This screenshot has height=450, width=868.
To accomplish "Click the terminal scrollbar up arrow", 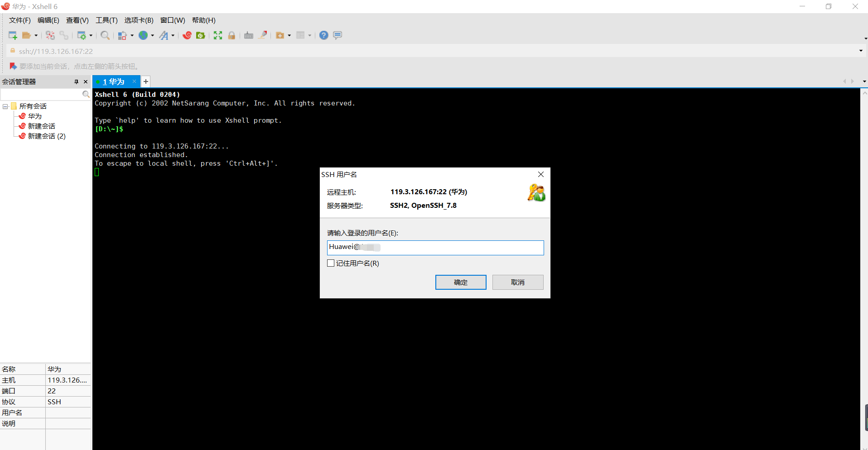I will tap(864, 93).
